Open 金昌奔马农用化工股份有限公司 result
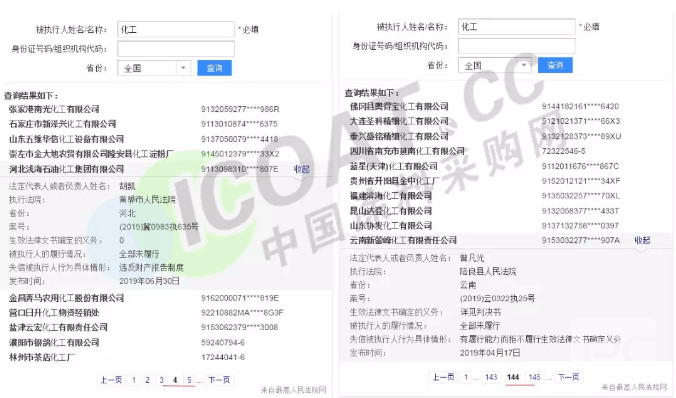This screenshot has width=676, height=398. [x=66, y=298]
